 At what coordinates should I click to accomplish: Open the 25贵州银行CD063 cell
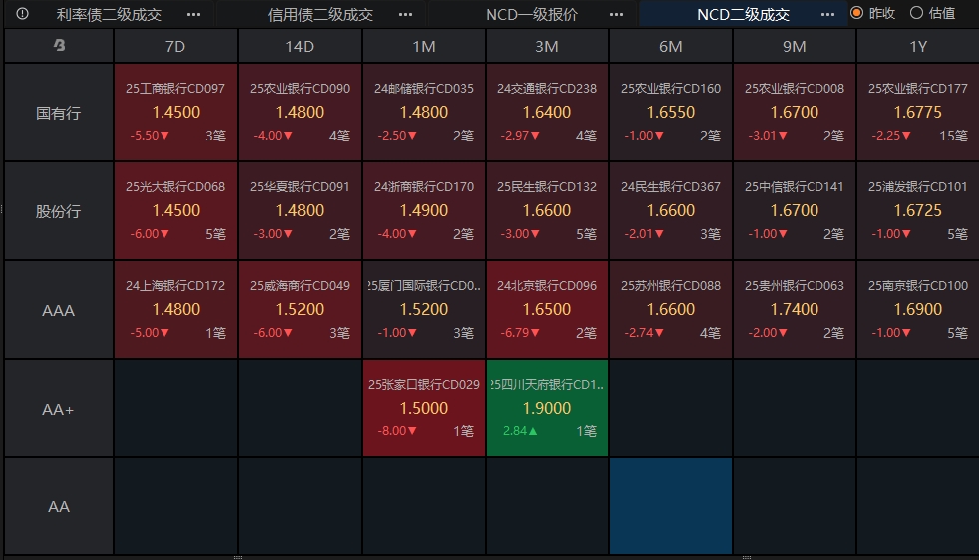tap(795, 310)
